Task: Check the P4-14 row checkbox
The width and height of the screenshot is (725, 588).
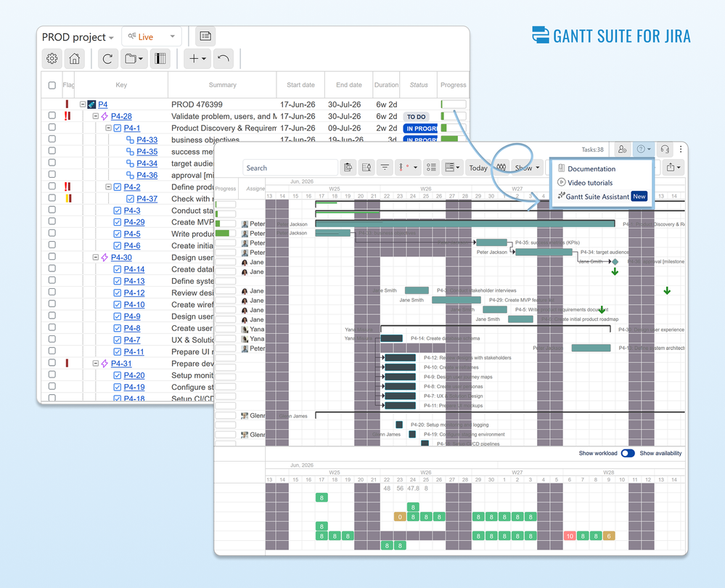Action: tap(52, 269)
